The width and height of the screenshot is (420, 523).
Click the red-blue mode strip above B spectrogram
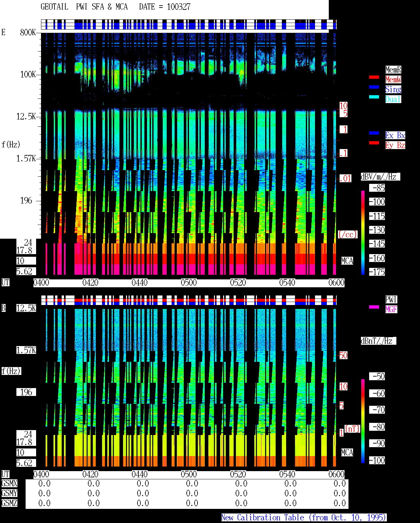(189, 300)
